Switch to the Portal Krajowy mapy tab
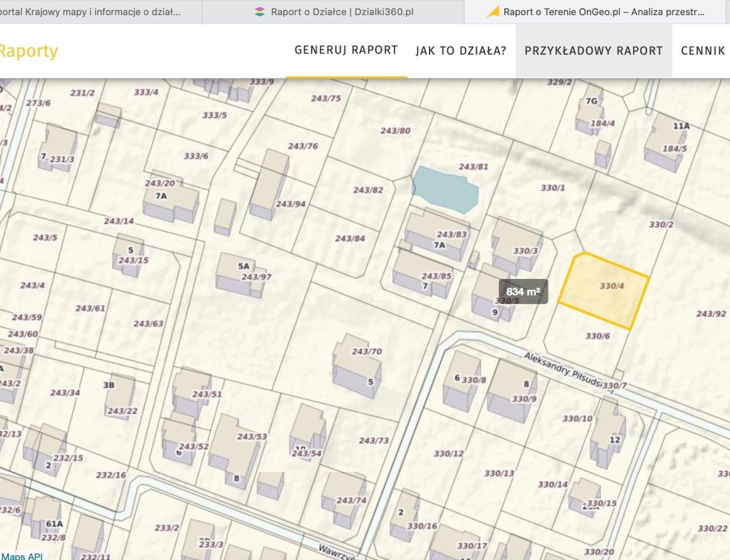Viewport: 730px width, 560px height. (x=93, y=12)
